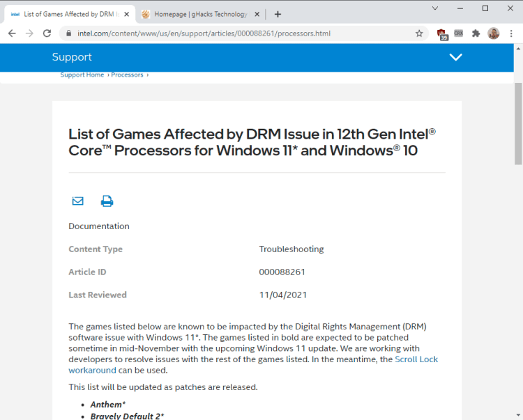Reload the Intel support page
523x420 pixels.
pos(47,33)
